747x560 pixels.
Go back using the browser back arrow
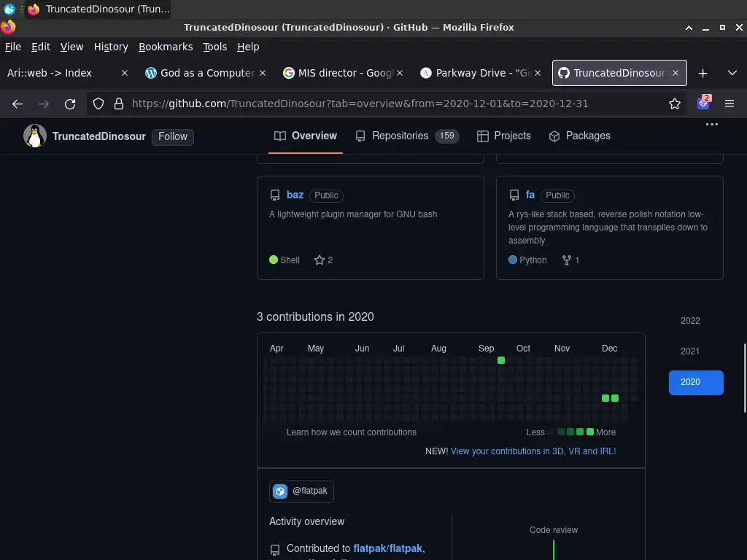(x=18, y=104)
